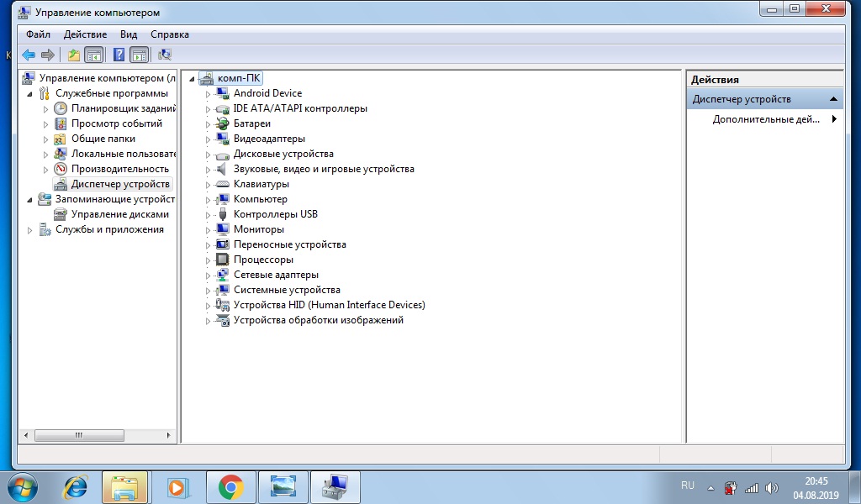This screenshot has height=504, width=861.
Task: Expand the Сетевые адаптеры node
Action: pos(209,275)
